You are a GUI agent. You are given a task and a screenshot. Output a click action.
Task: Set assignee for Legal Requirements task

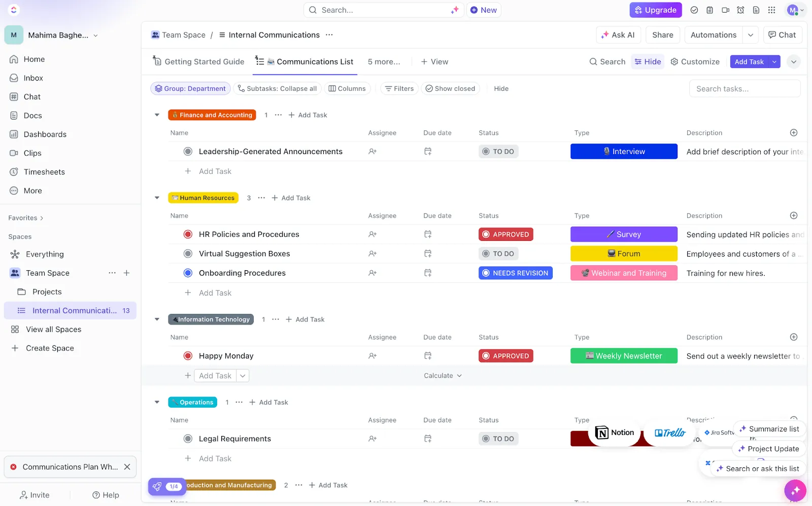(x=373, y=439)
